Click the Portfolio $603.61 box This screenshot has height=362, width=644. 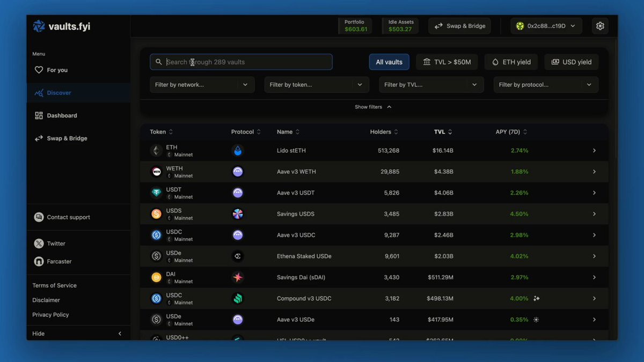(x=355, y=26)
